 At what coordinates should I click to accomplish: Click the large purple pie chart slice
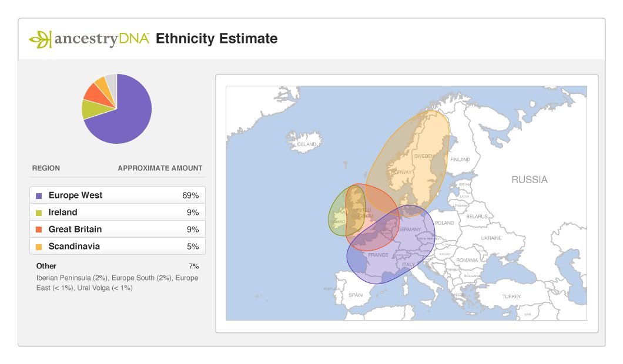click(x=126, y=117)
